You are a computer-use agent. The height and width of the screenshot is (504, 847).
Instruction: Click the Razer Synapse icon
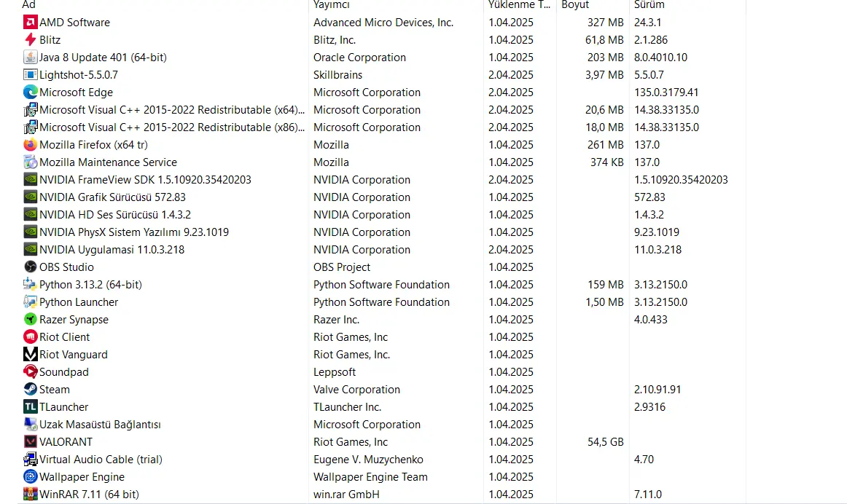pos(31,320)
